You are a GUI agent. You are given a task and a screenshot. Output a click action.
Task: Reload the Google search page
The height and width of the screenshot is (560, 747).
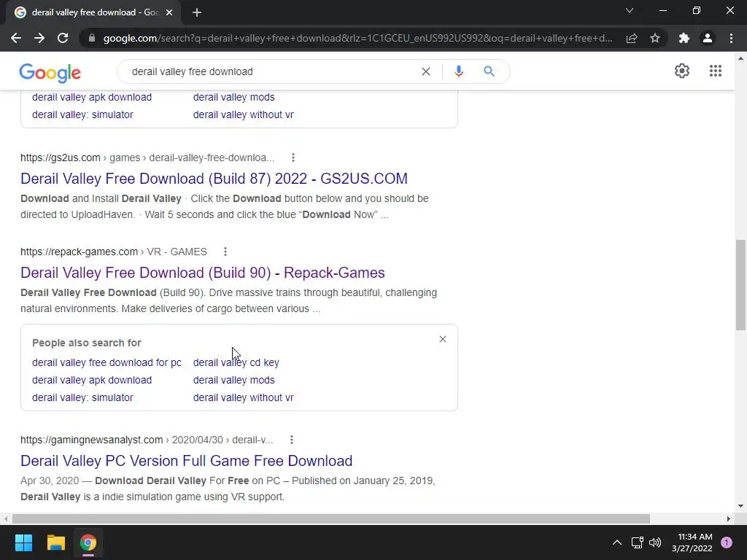click(63, 38)
